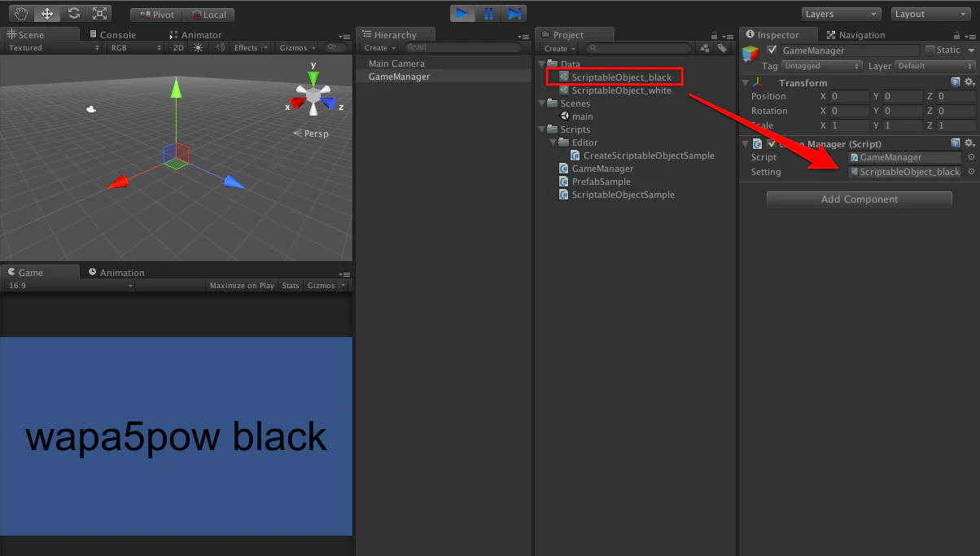980x556 pixels.
Task: Switch to the Navigation tab
Action: (x=855, y=35)
